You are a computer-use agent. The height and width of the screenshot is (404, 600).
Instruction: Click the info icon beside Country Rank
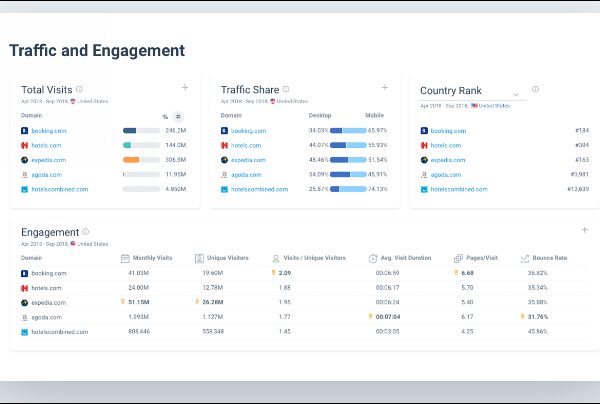click(535, 90)
